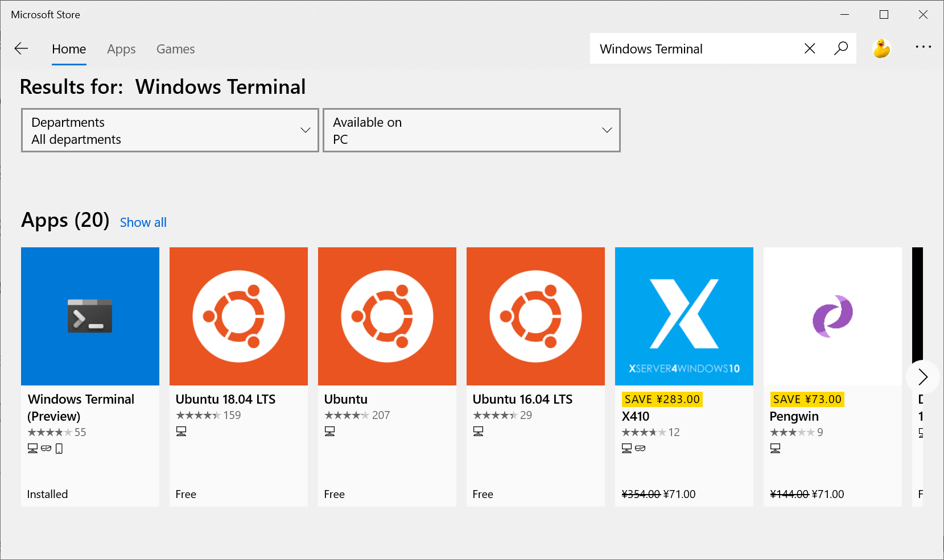
Task: Navigate back using the back arrow
Action: [x=21, y=48]
